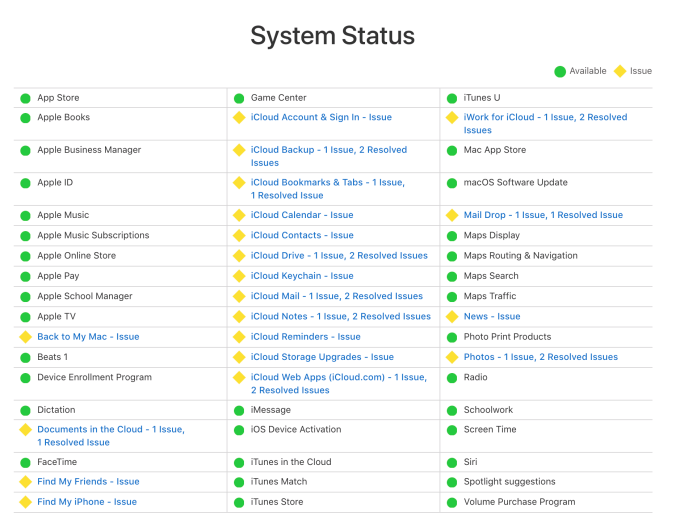Open iCloud Account & Sign In issue
The image size is (680, 528).
tap(321, 117)
